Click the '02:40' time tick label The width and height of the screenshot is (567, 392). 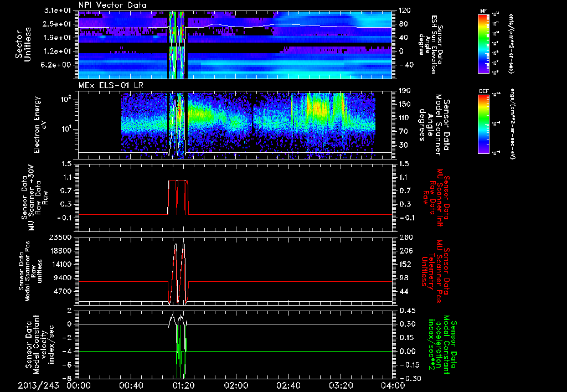pos(288,386)
